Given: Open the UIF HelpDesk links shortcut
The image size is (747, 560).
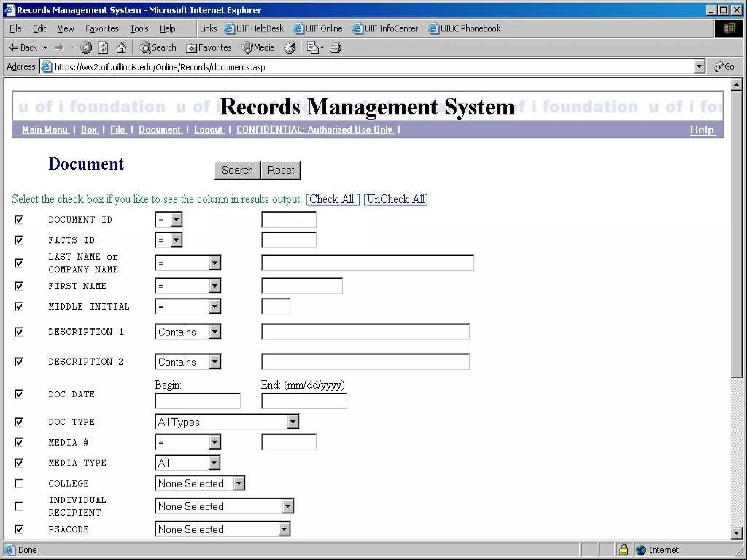Looking at the screenshot, I should pyautogui.click(x=254, y=28).
